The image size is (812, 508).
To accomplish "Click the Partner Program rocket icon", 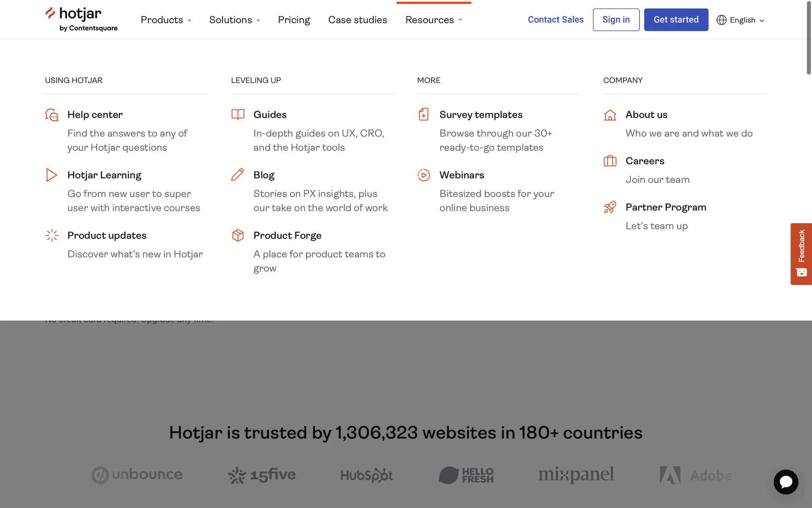I will coord(610,207).
